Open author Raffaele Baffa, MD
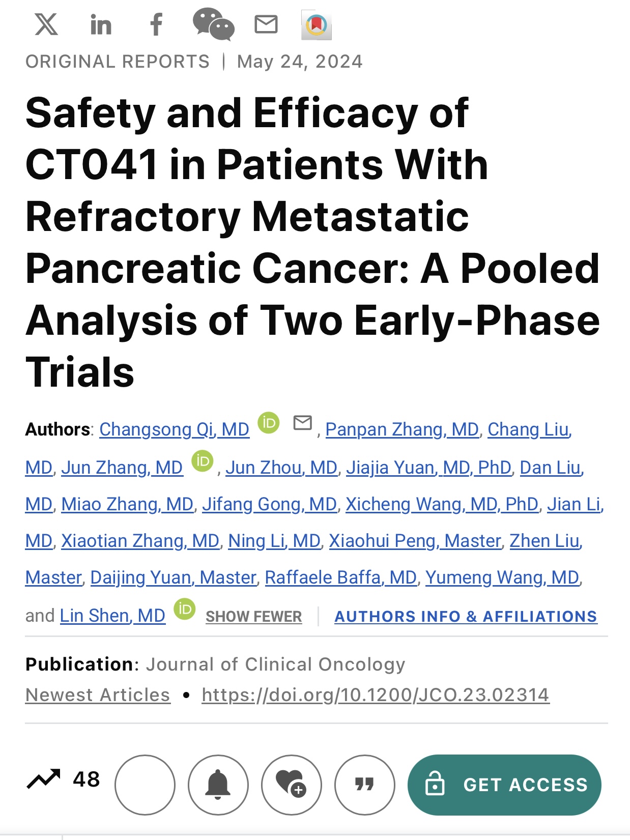The image size is (630, 840). [341, 577]
